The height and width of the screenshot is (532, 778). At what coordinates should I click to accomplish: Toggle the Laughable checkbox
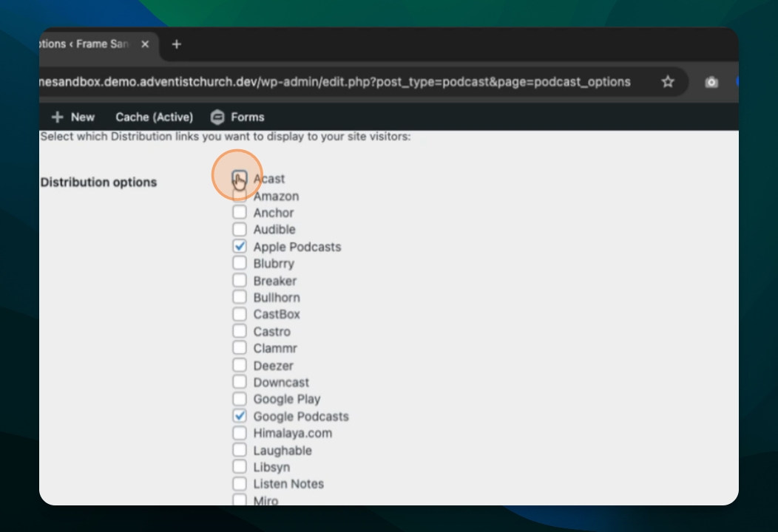click(x=240, y=450)
